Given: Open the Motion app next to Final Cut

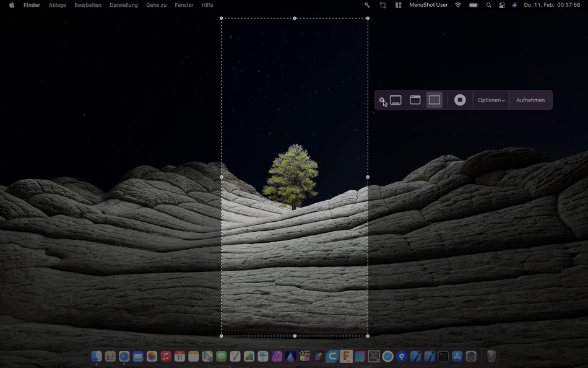Looking at the screenshot, I should [318, 356].
